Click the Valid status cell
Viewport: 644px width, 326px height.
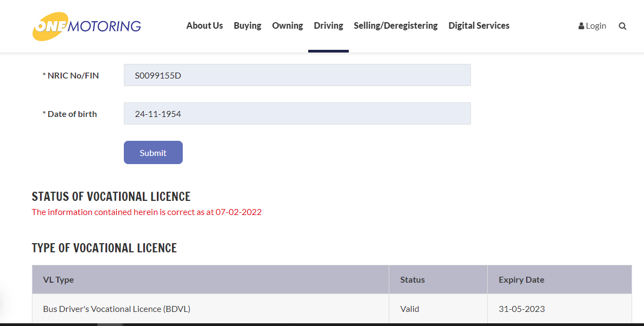(409, 309)
